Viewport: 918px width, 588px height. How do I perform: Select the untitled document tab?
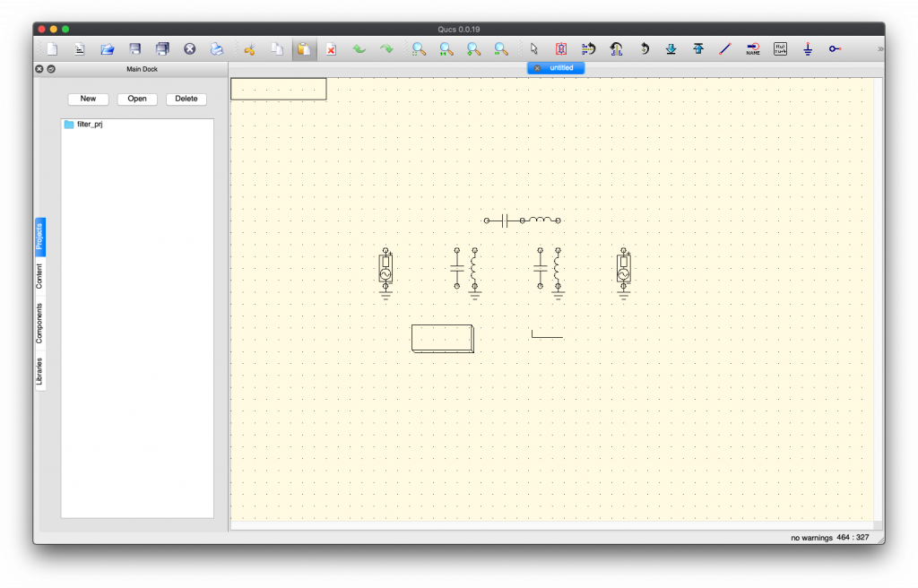[556, 68]
